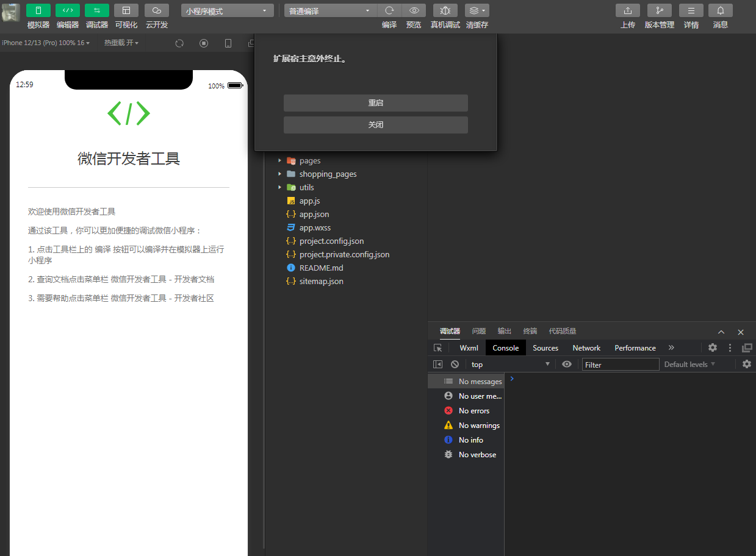Screen dimensions: 756x556
Task: Toggle live expression eye icon
Action: [567, 365]
